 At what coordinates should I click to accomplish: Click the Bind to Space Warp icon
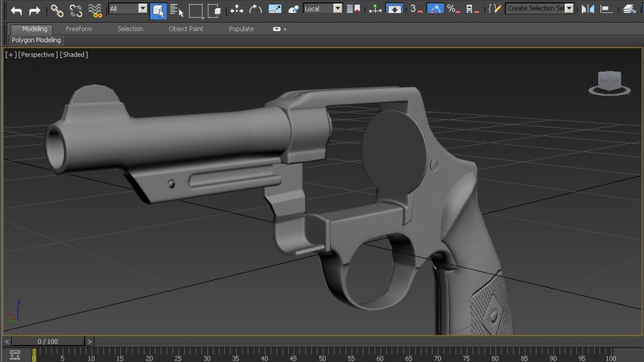[96, 10]
